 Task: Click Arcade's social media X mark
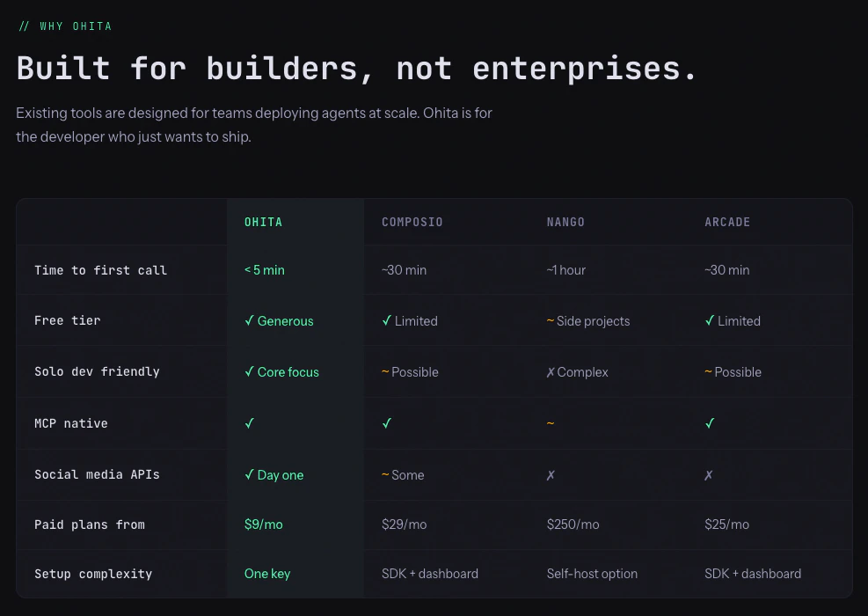[x=708, y=475]
